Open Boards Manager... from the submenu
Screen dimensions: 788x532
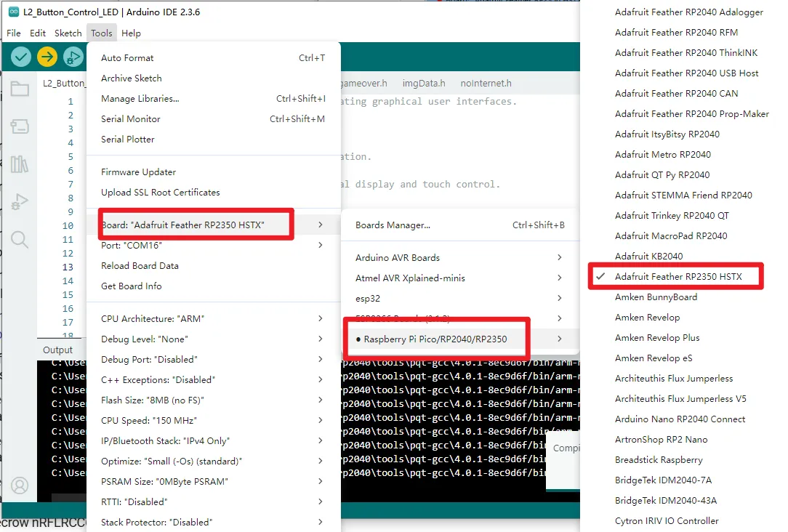[x=393, y=225]
